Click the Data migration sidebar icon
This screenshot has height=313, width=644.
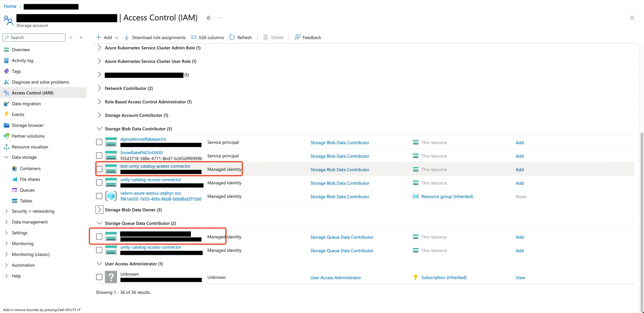point(6,104)
